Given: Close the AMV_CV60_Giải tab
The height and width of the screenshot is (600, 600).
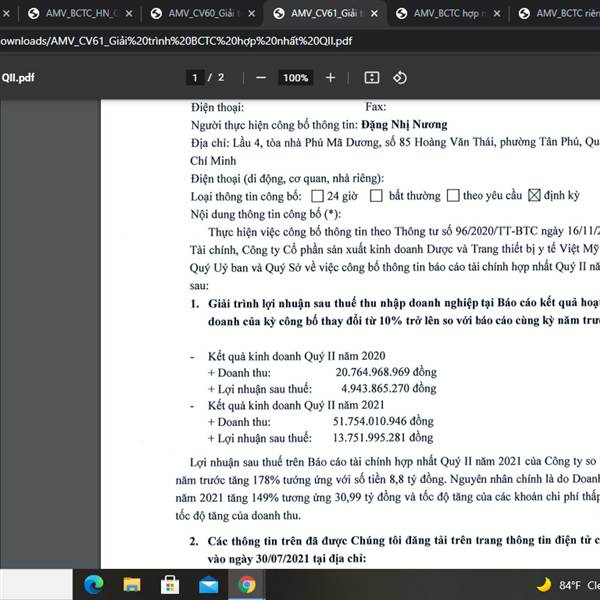Looking at the screenshot, I should click(251, 13).
